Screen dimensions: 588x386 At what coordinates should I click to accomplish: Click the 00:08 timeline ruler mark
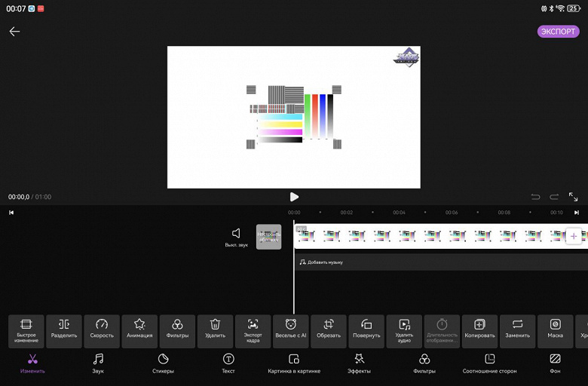(504, 213)
